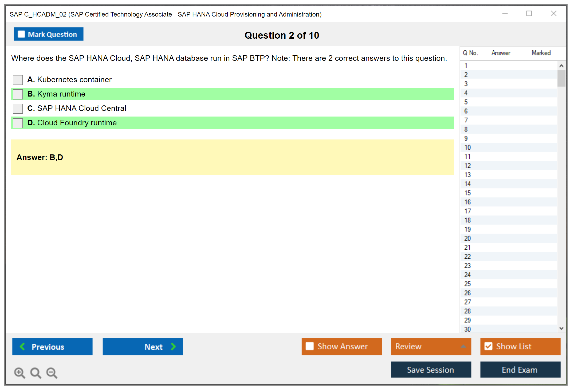Viewport: 574px width, 392px height.
Task: Check option A Kubernetes container
Action: coord(18,80)
